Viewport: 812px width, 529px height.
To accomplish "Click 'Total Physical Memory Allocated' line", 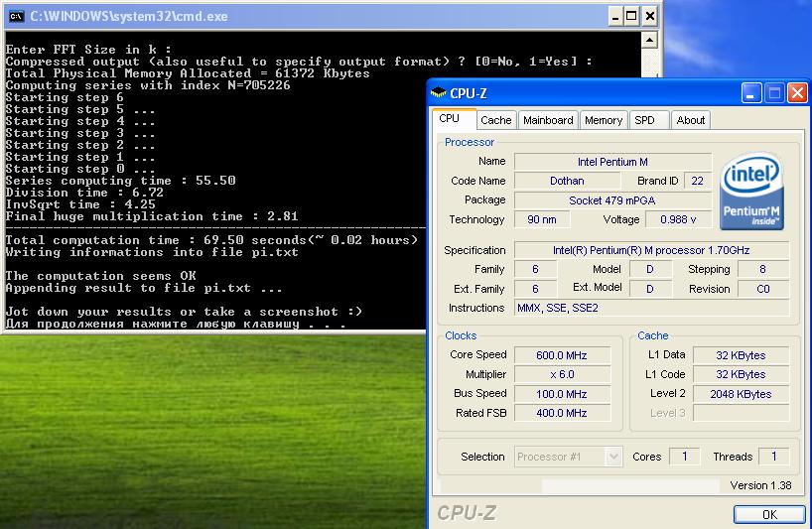I will click(188, 73).
